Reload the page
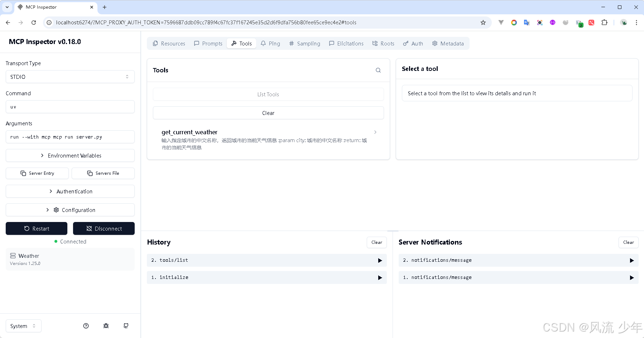Viewport: 644px width, 338px height. click(34, 23)
